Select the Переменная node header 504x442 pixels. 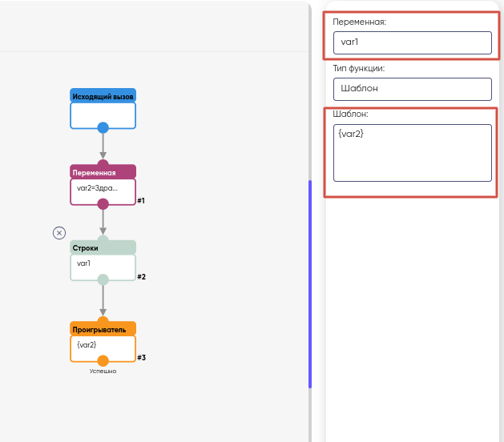[103, 172]
